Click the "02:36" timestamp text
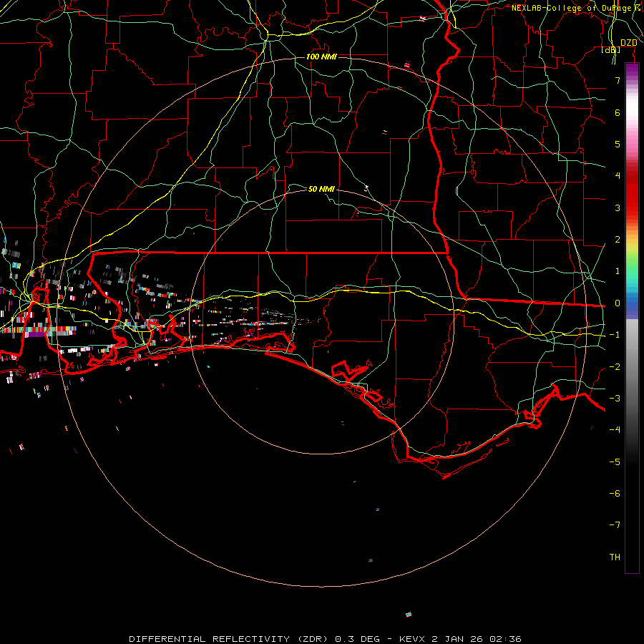644x644 pixels. pos(505,639)
